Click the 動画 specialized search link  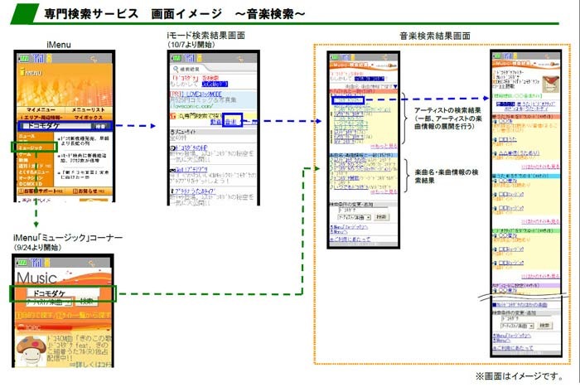click(x=215, y=122)
